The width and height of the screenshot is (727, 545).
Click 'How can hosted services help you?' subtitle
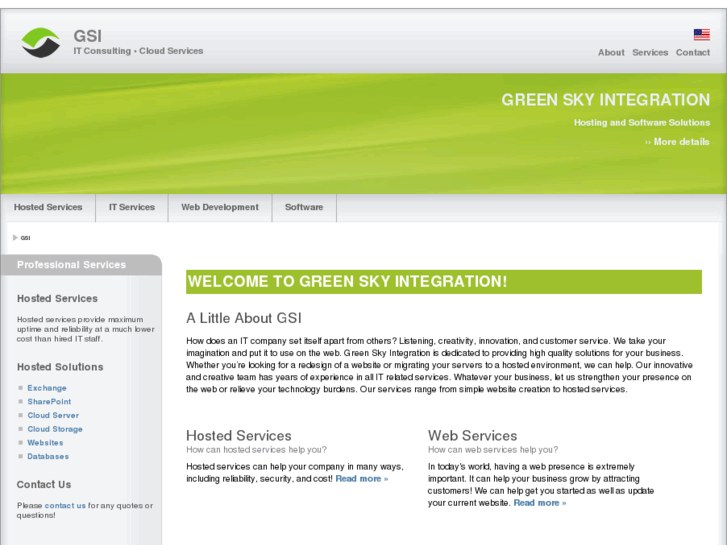coord(256,450)
